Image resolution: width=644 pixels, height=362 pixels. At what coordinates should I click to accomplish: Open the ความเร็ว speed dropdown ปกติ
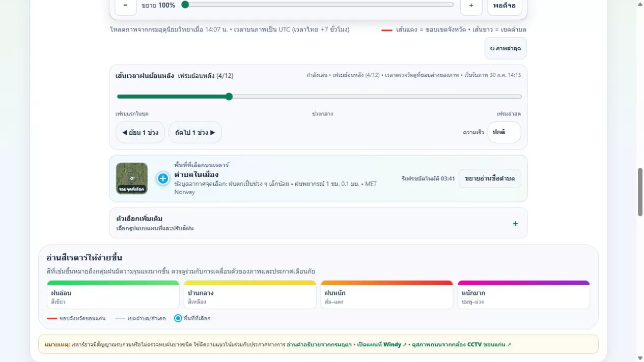[x=504, y=132]
